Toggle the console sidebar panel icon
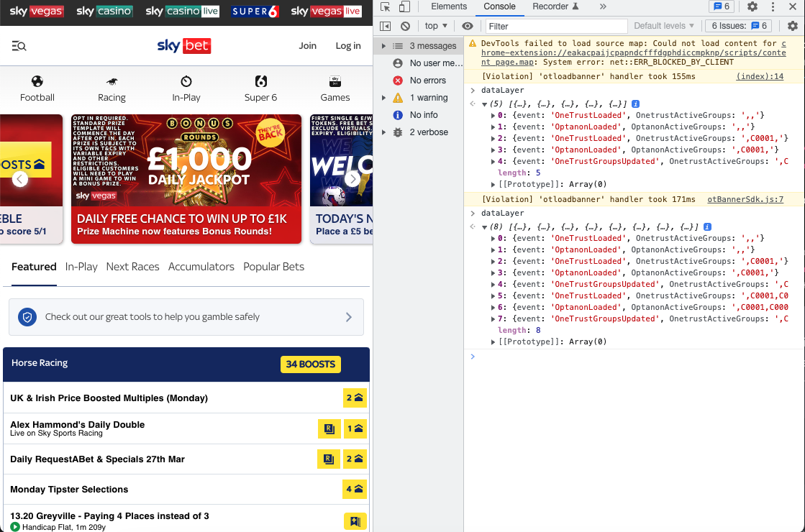 click(x=385, y=26)
